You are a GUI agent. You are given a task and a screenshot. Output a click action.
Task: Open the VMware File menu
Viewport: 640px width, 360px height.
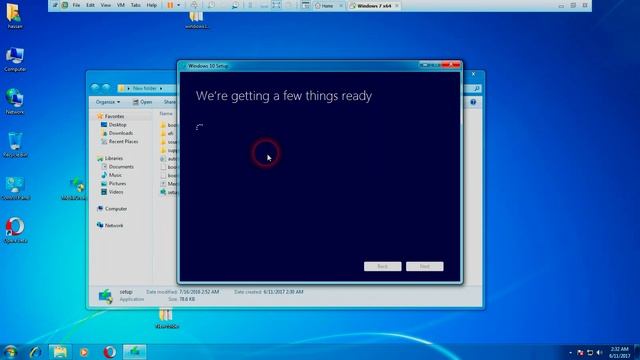[76, 5]
